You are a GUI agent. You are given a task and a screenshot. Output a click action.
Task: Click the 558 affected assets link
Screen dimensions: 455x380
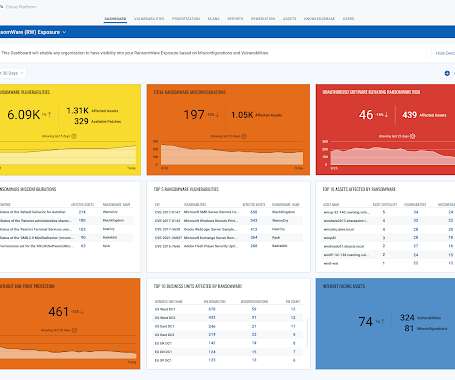pos(254,212)
